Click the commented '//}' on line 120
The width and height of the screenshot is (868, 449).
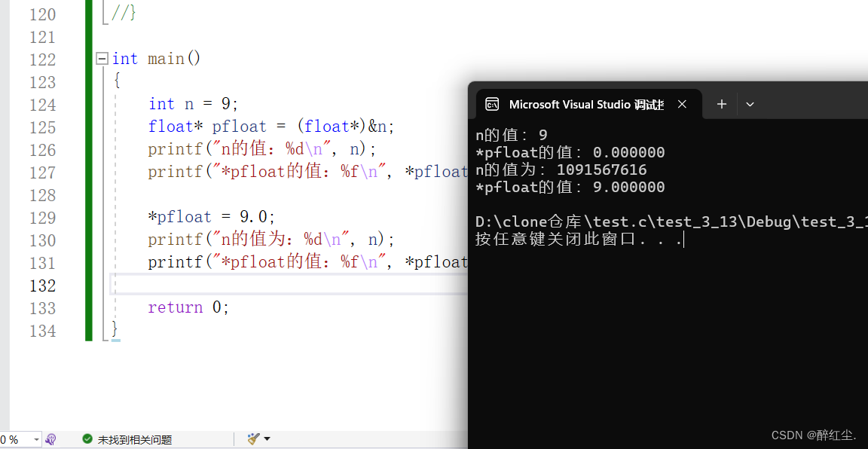tap(124, 14)
